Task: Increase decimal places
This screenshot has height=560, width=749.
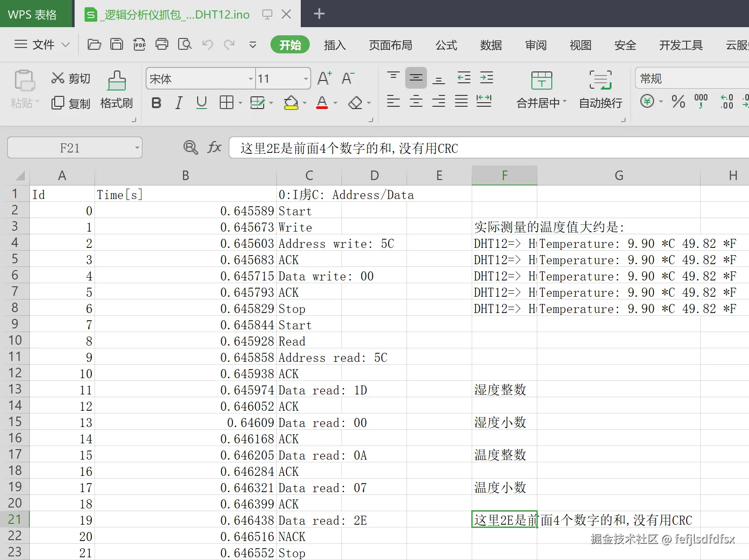Action: pyautogui.click(x=726, y=101)
